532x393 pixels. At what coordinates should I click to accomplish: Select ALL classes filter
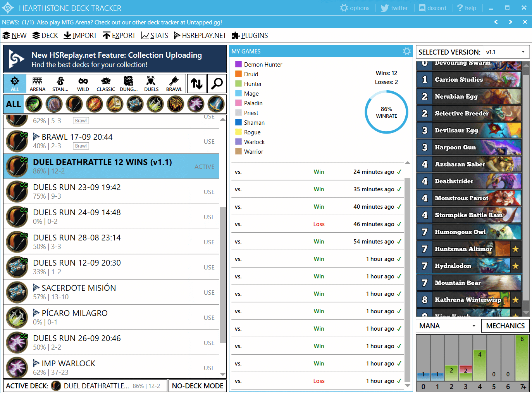[14, 104]
